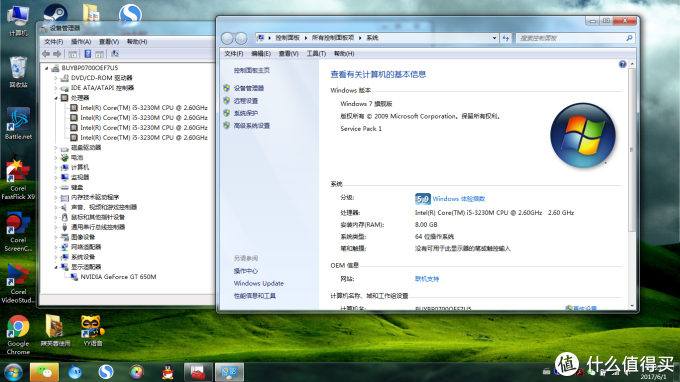The height and width of the screenshot is (382, 680).
Task: Select the 通用串行总线控制器 tree item
Action: 98,227
